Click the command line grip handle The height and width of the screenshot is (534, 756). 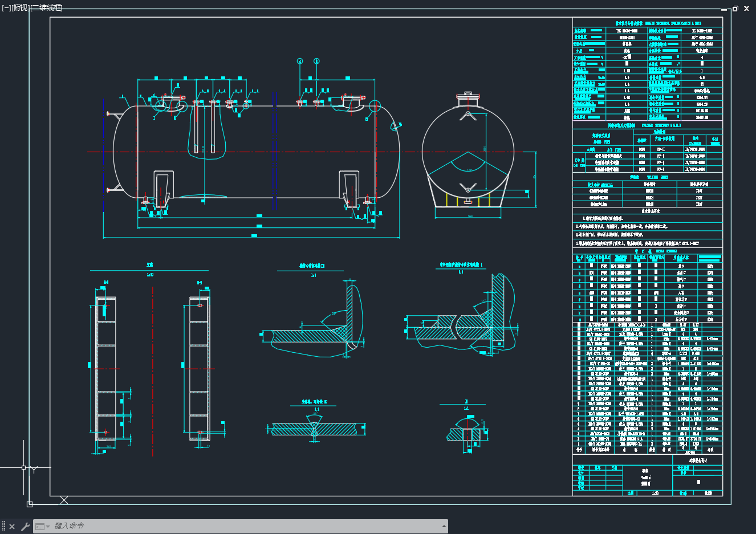pyautogui.click(x=3, y=527)
